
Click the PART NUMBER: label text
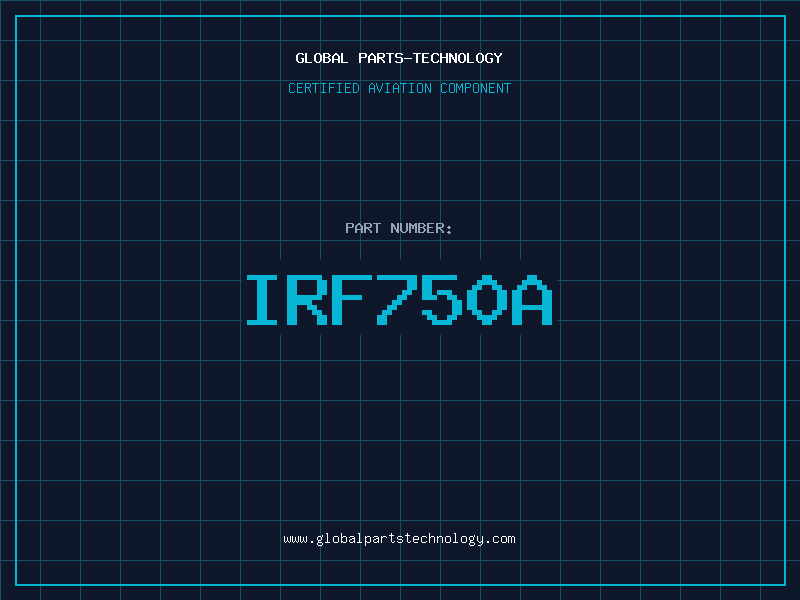point(399,228)
